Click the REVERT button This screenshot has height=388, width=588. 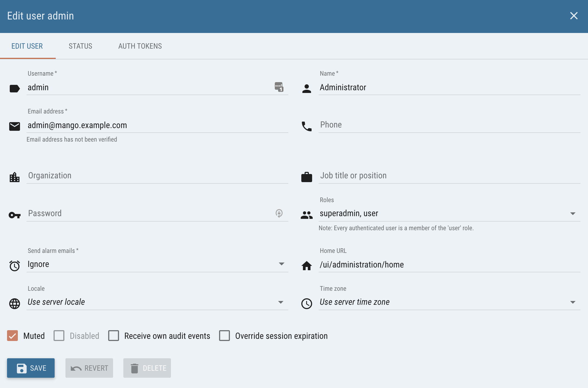(89, 368)
